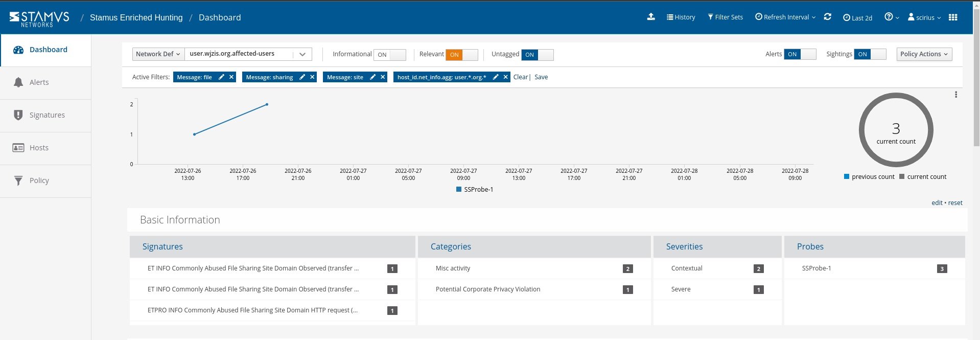Open Filter Sets
The width and height of the screenshot is (980, 340).
pos(725,17)
